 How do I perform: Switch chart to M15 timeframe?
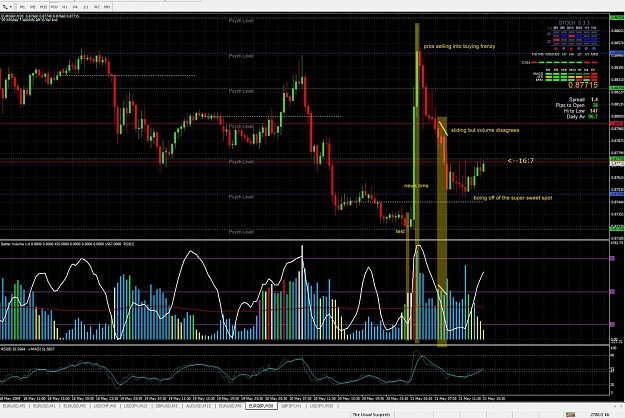coord(43,7)
